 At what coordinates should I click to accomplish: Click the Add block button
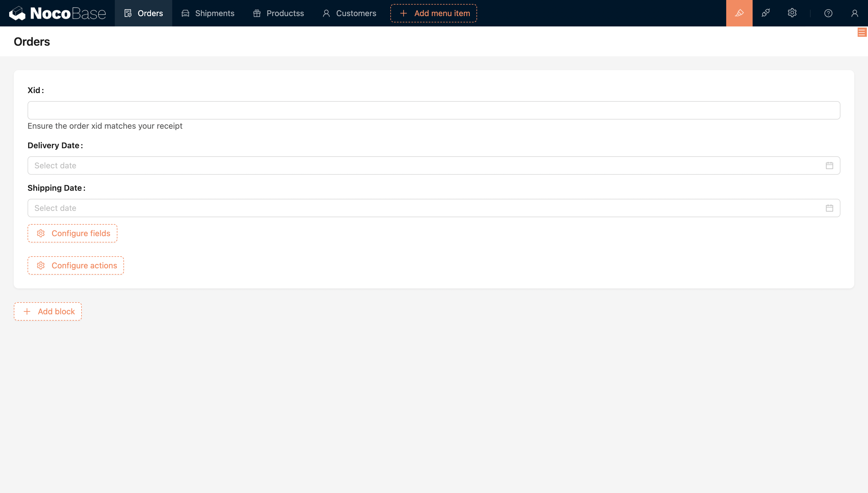pyautogui.click(x=48, y=311)
